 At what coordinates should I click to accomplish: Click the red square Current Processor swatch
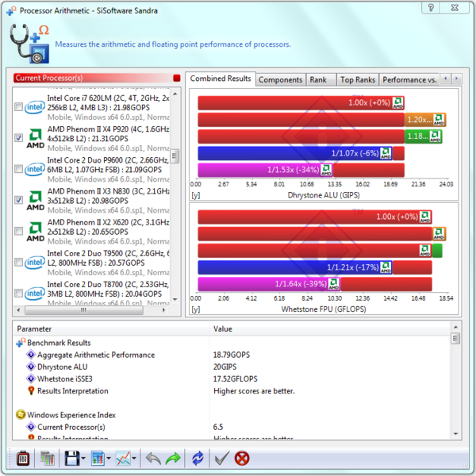pyautogui.click(x=177, y=78)
